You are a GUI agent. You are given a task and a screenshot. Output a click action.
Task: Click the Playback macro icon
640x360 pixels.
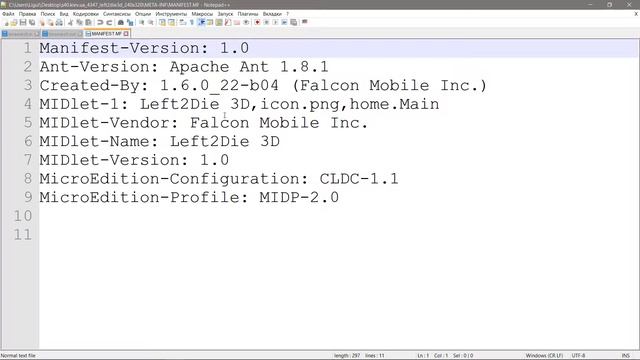[x=276, y=22]
